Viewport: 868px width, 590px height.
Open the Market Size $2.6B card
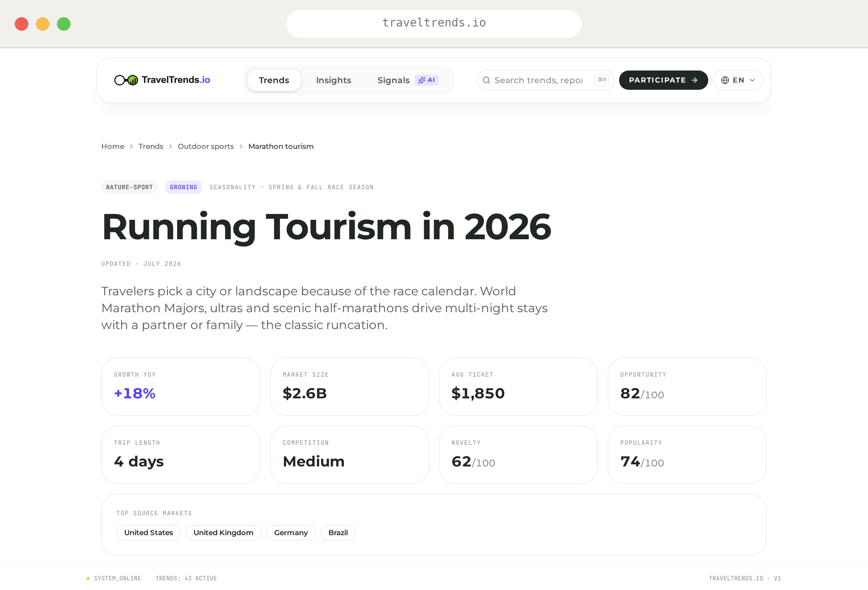point(350,387)
